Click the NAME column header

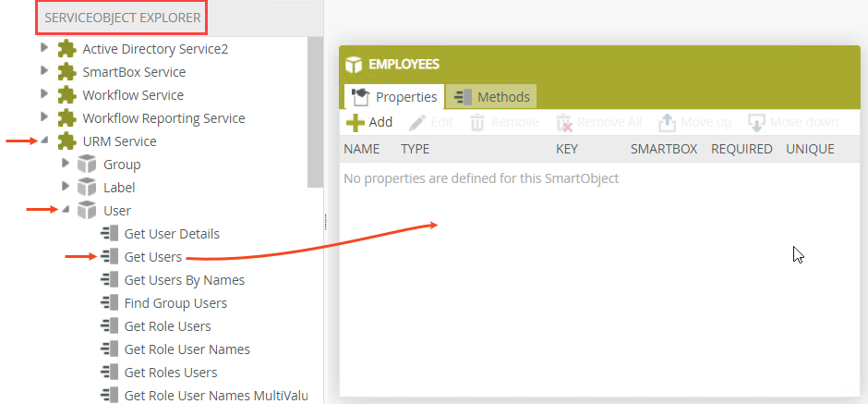362,149
